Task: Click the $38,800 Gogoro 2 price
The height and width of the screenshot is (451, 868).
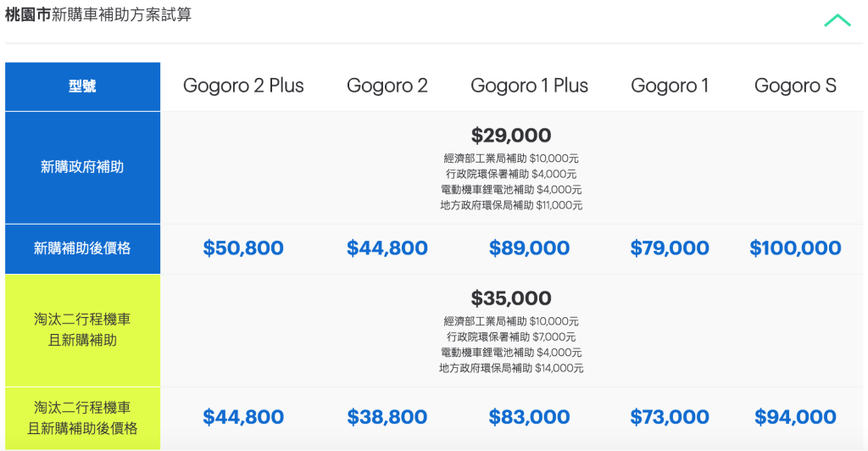Action: click(x=387, y=417)
